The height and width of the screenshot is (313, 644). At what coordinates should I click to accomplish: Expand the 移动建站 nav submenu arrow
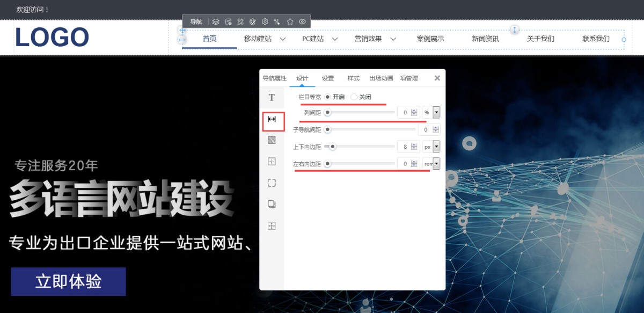(283, 39)
